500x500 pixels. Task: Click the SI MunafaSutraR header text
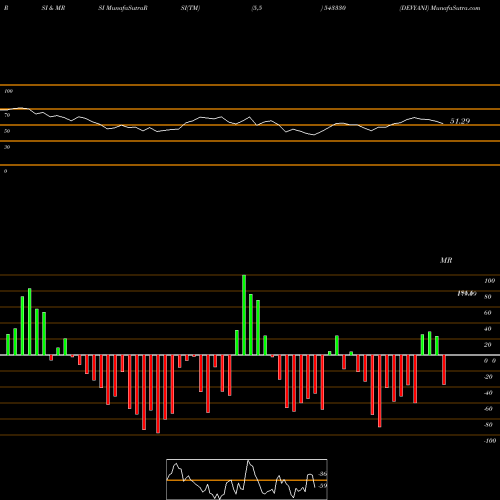[x=123, y=8]
